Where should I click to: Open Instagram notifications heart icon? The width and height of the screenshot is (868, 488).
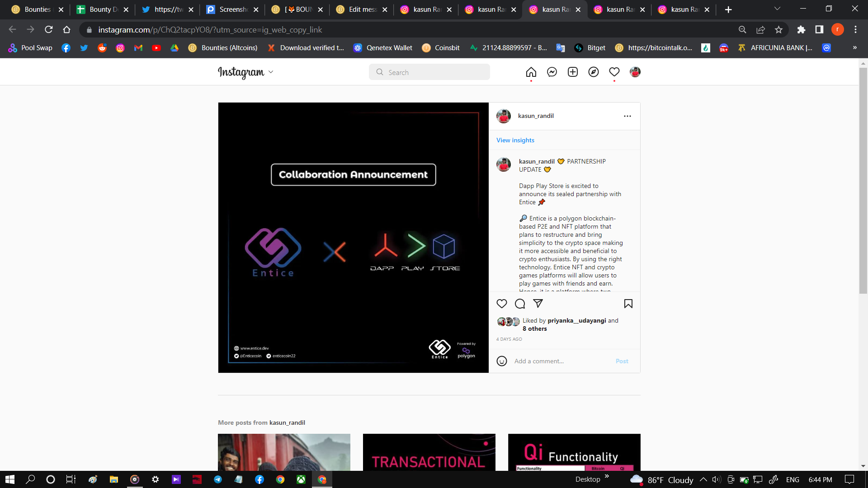[x=614, y=72]
